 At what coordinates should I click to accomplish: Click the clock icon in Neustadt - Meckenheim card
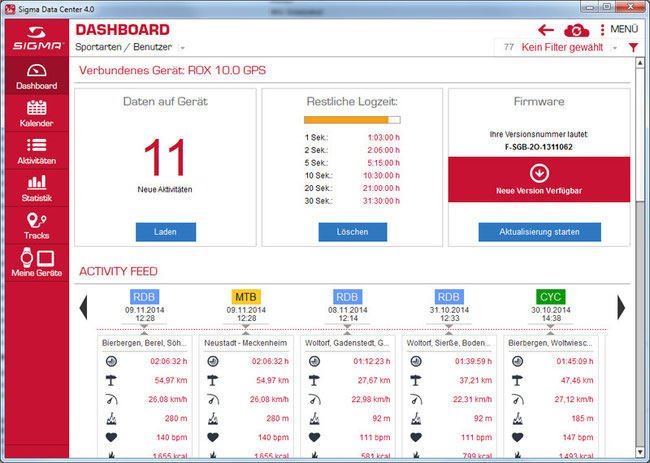(x=213, y=361)
